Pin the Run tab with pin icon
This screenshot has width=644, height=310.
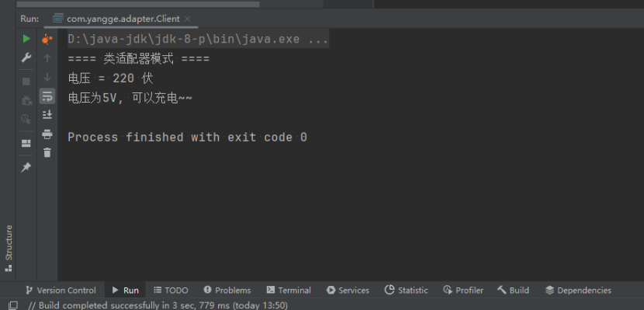pos(26,167)
